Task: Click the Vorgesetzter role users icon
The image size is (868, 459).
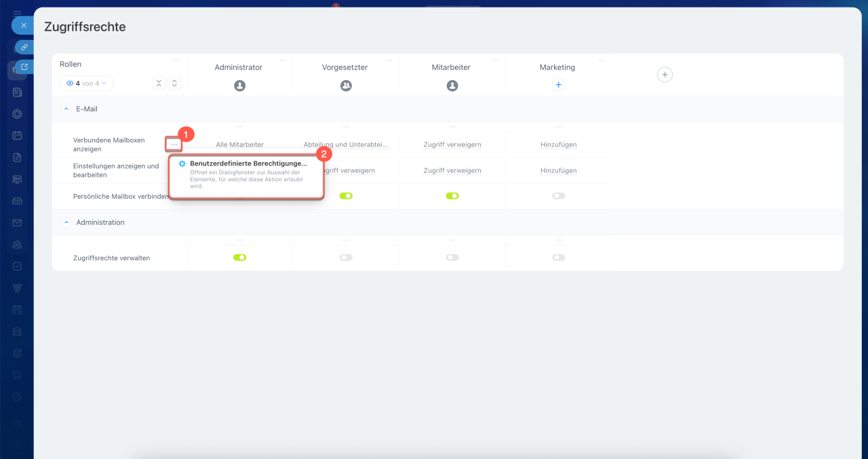Action: click(x=346, y=85)
